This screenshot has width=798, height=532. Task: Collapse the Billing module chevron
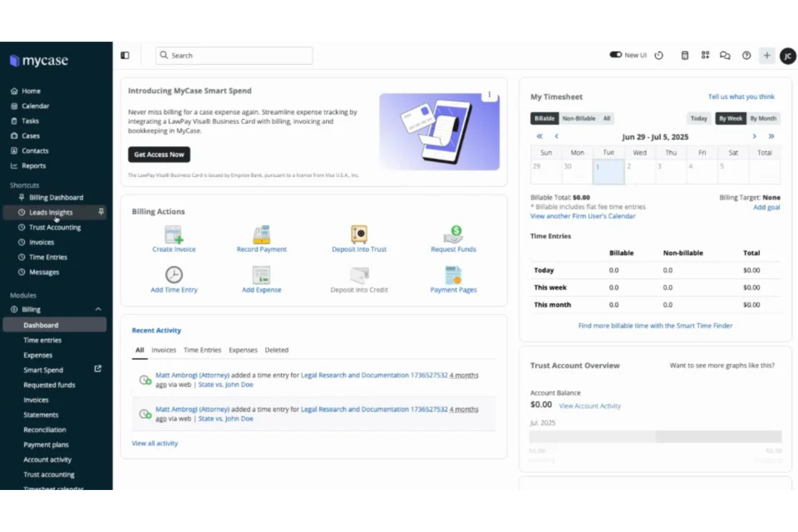pos(98,309)
